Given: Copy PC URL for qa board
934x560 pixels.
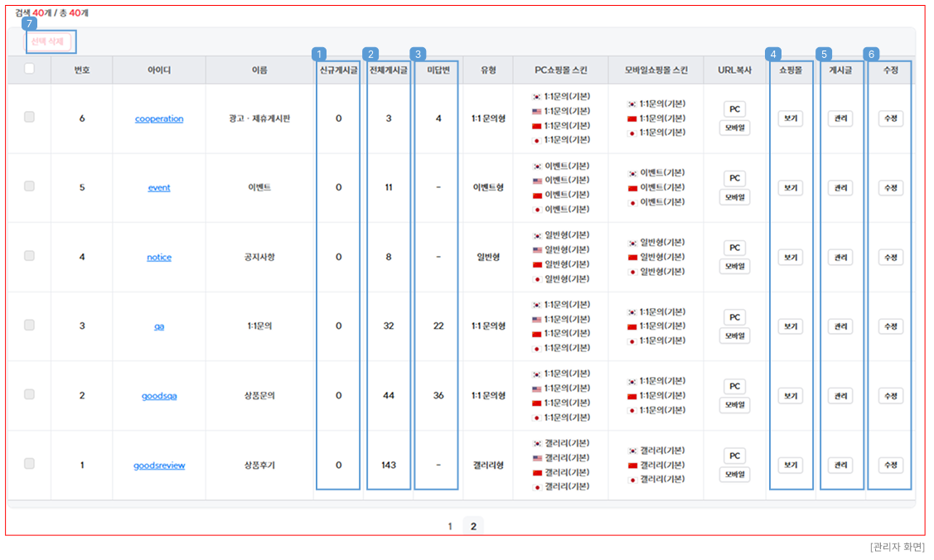Looking at the screenshot, I should pos(734,317).
